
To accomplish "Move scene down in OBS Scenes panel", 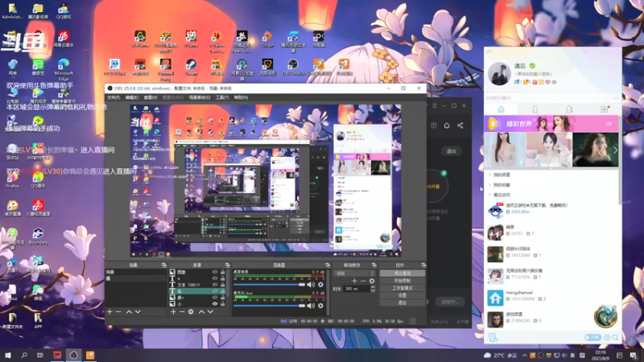I will (138, 312).
